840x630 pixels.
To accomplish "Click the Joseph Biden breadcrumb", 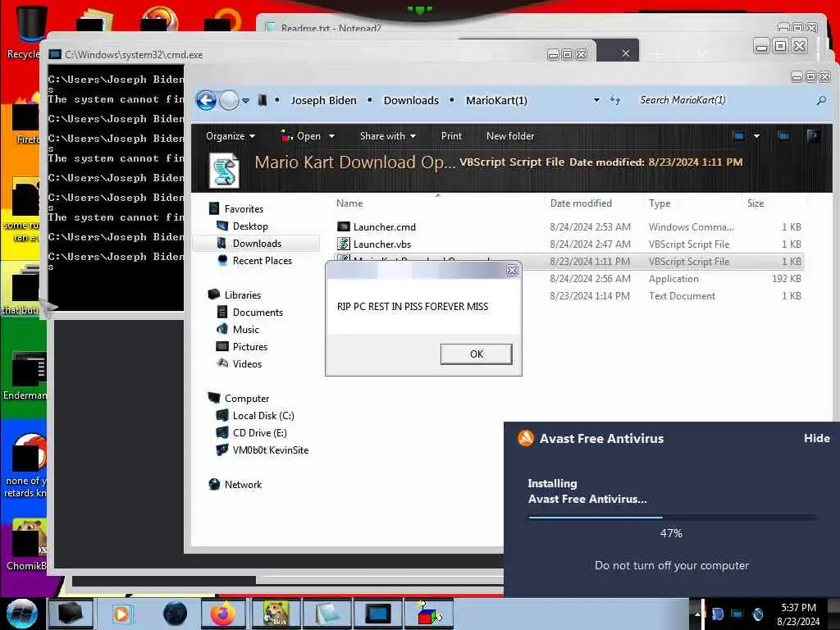I will coord(323,100).
